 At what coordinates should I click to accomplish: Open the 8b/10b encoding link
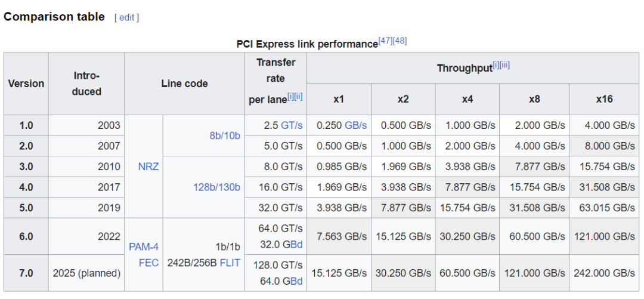click(224, 135)
